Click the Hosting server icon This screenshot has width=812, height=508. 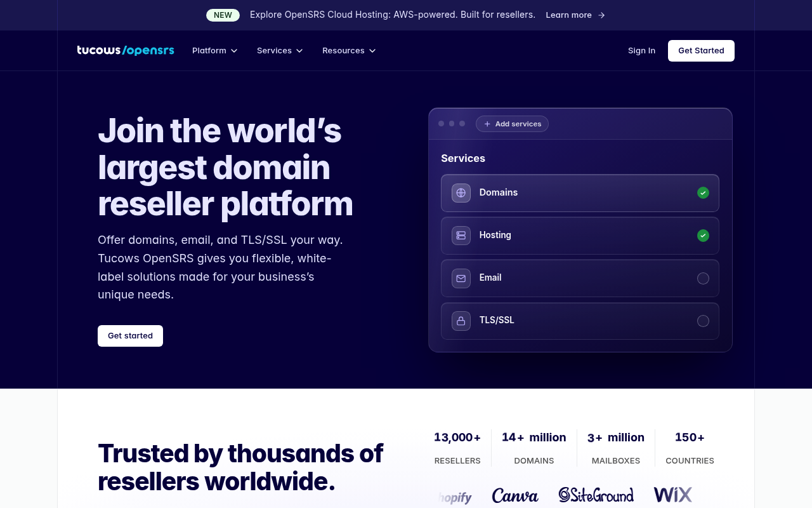[x=461, y=236]
